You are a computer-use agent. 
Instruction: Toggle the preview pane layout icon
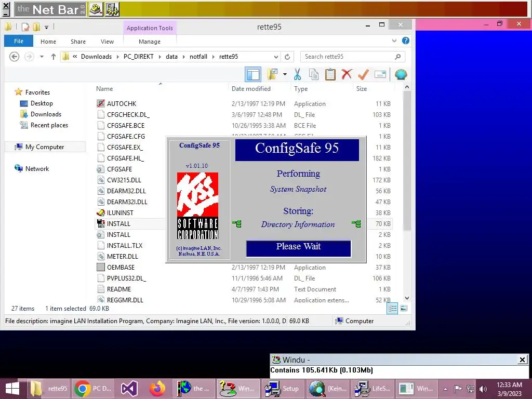(x=253, y=74)
